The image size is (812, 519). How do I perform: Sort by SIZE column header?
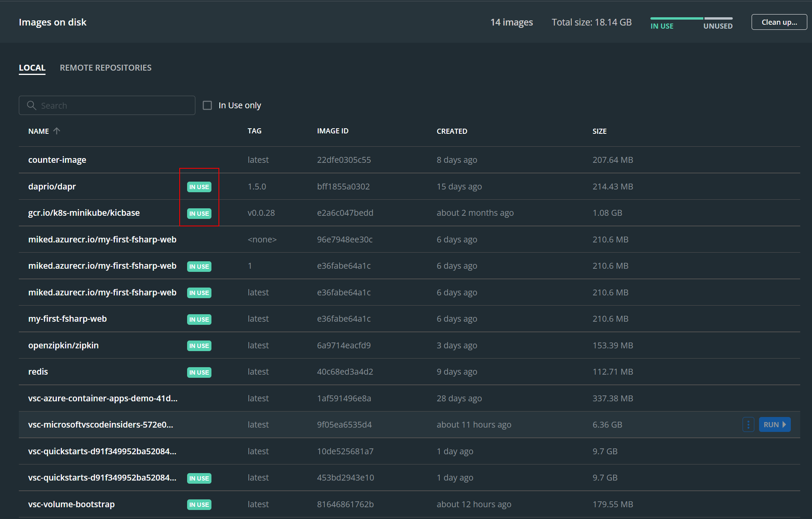point(599,131)
